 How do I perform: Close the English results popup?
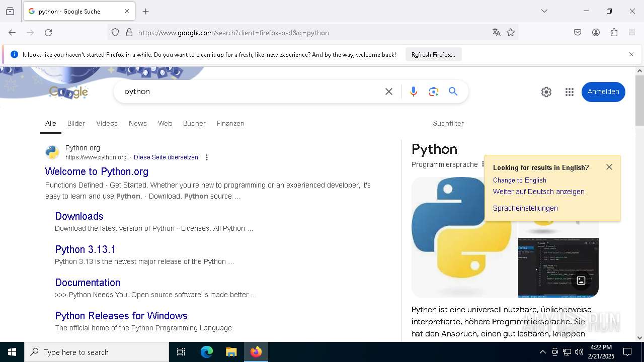coord(609,167)
